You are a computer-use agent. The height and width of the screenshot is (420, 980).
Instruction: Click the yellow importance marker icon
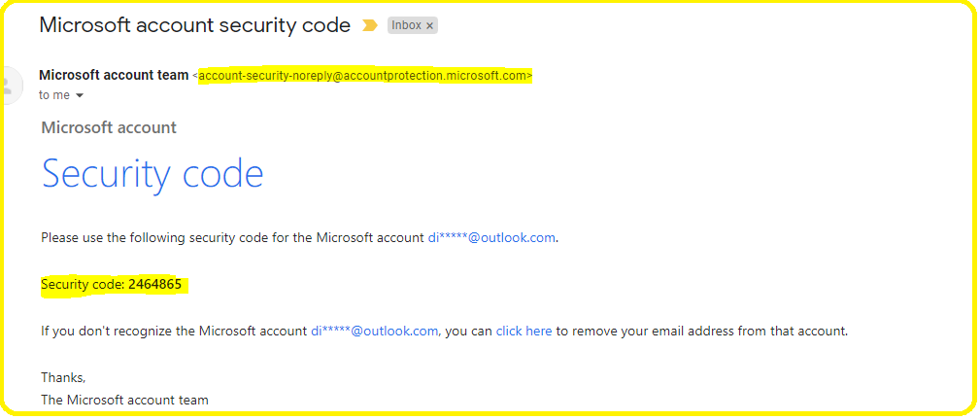[x=370, y=25]
